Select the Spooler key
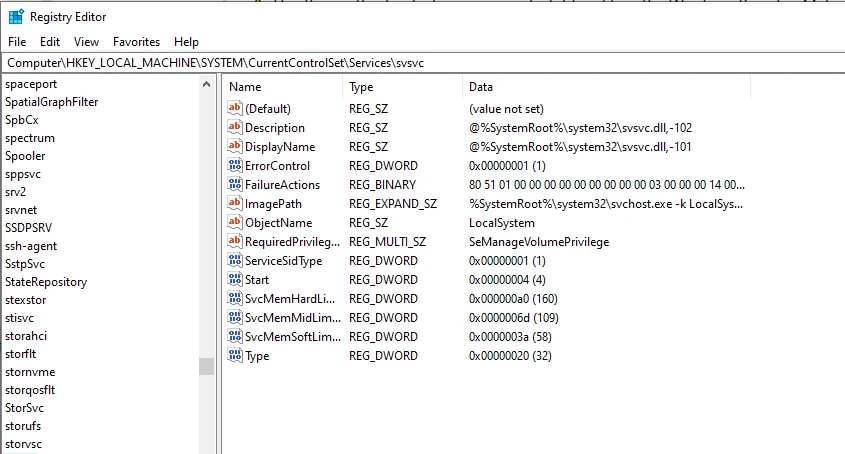The height and width of the screenshot is (454, 845). coord(25,156)
